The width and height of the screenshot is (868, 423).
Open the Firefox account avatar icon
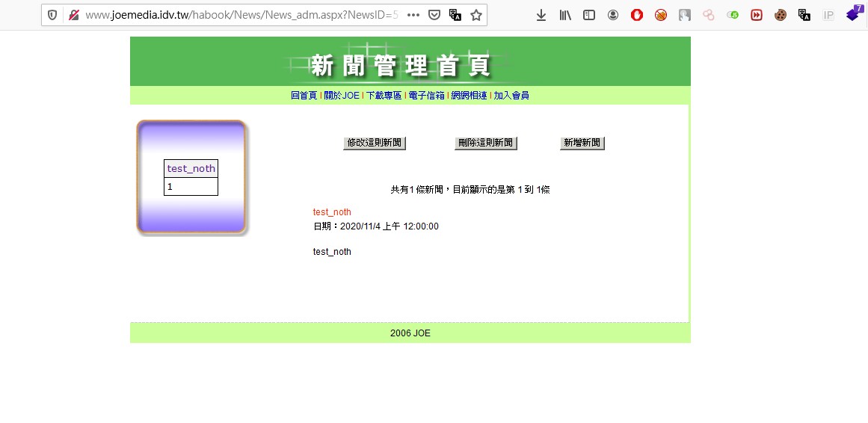(613, 16)
